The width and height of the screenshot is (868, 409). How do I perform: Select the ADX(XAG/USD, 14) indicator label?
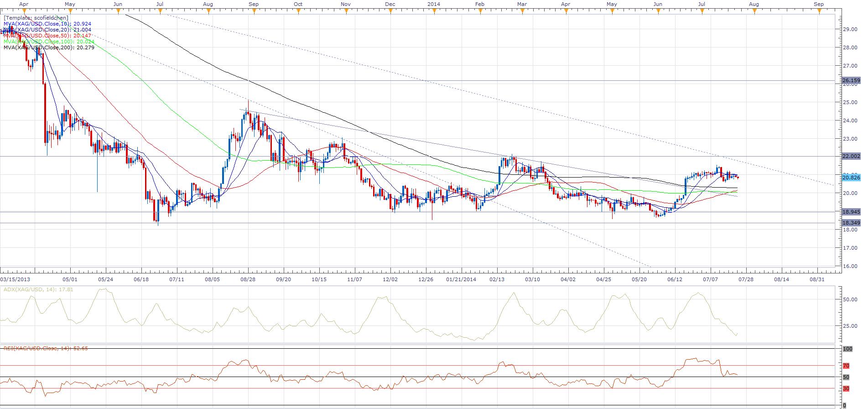pyautogui.click(x=38, y=289)
